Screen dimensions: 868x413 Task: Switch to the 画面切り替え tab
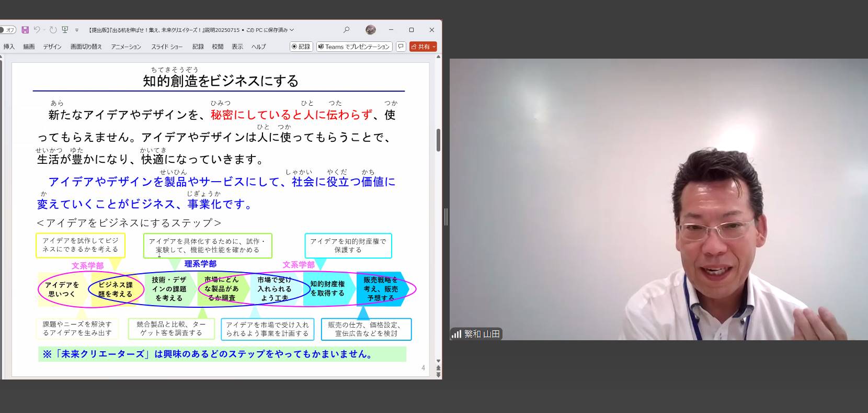click(86, 47)
